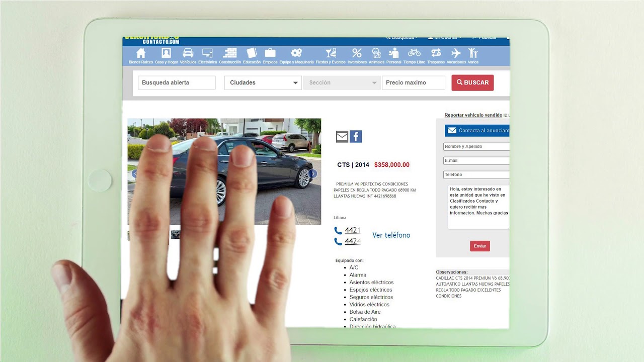Share the listing by email envelope icon
Viewport: 644px width, 362px height.
click(x=342, y=136)
